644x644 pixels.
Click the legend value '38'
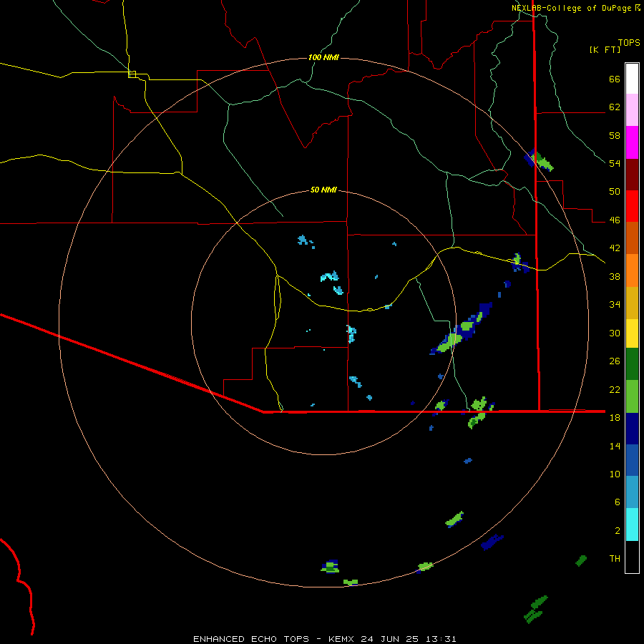pyautogui.click(x=615, y=276)
